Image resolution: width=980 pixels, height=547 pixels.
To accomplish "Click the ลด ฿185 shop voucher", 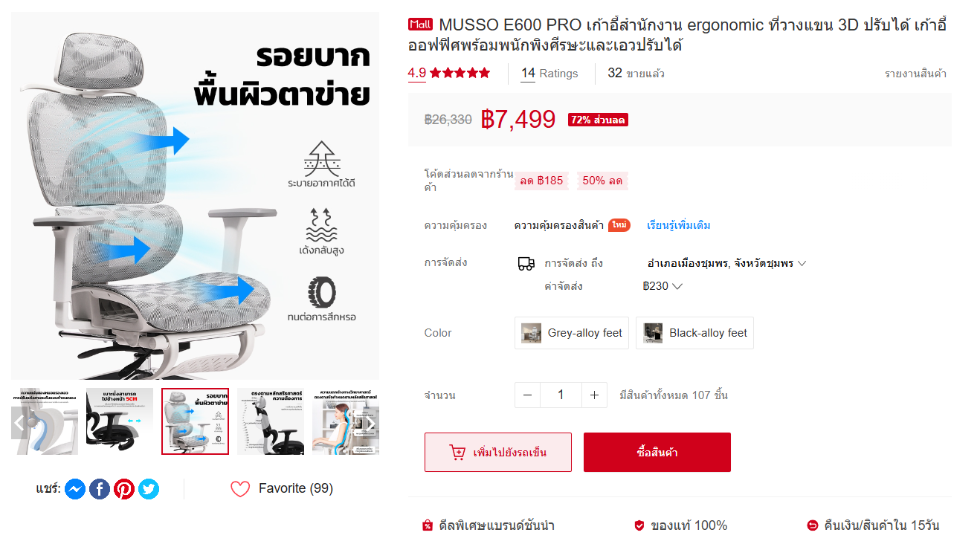I will [x=541, y=181].
